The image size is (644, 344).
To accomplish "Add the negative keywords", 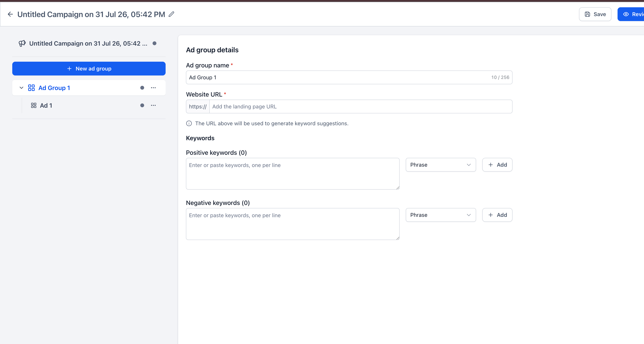I will pyautogui.click(x=497, y=215).
